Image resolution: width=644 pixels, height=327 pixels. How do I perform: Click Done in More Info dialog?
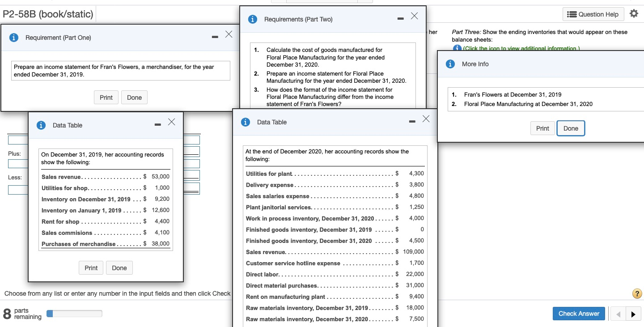coord(571,128)
